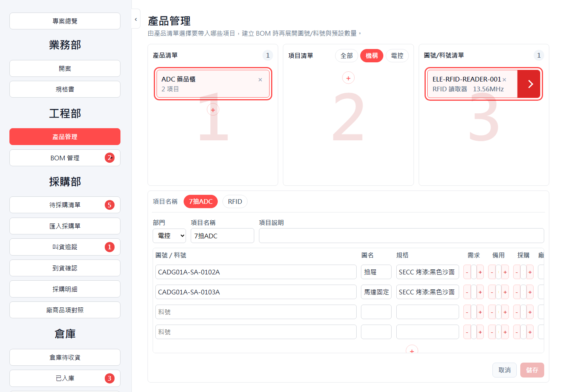Edit the 圖名 field containing 抽屜
The height and width of the screenshot is (392, 565).
pos(376,272)
